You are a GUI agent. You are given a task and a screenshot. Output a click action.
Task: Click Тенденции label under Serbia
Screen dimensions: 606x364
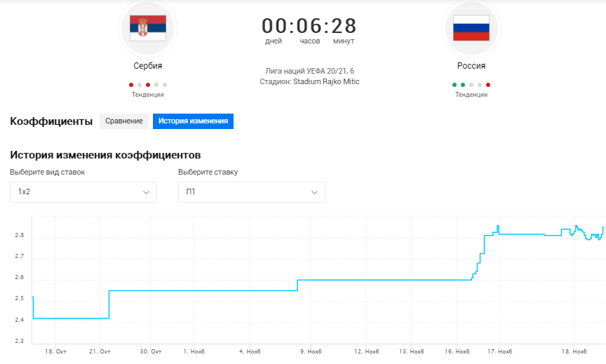tap(148, 95)
